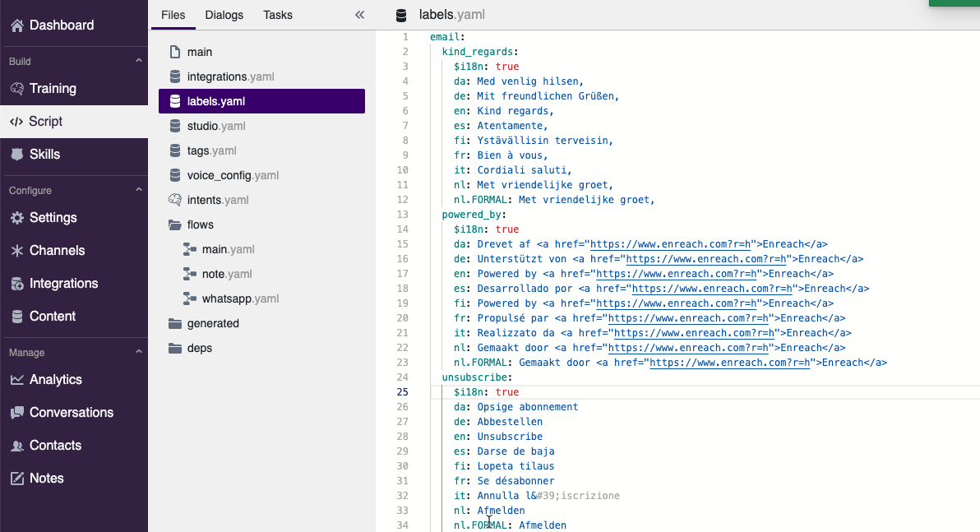
Task: Click the Settings gear icon
Action: pos(17,218)
